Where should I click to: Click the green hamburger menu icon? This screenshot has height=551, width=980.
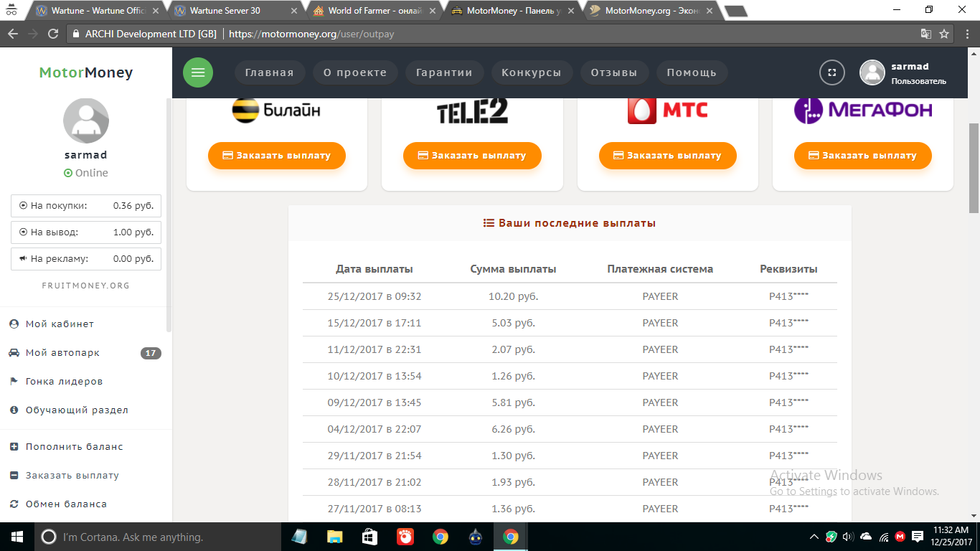(198, 72)
